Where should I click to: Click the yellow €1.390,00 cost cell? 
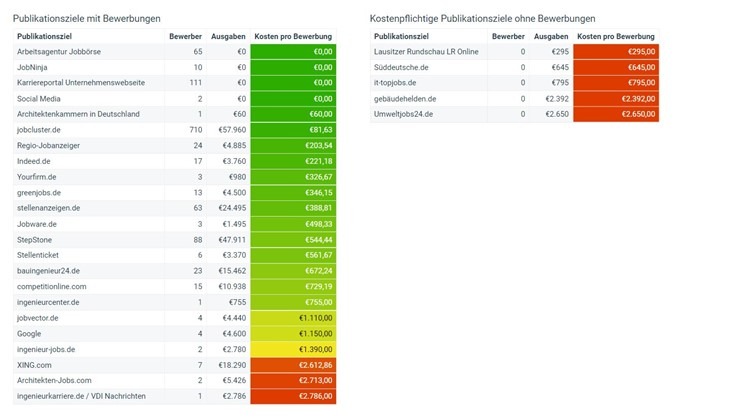(293, 350)
